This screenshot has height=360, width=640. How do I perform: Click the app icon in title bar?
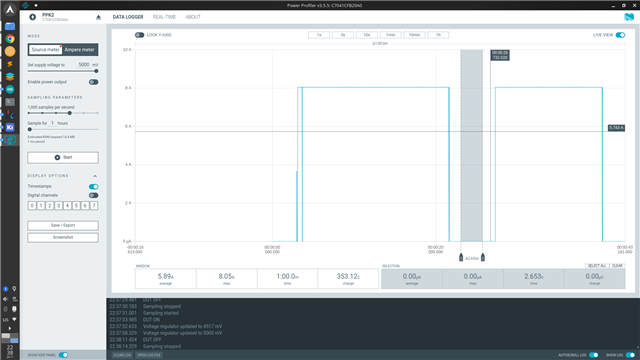(25, 5)
